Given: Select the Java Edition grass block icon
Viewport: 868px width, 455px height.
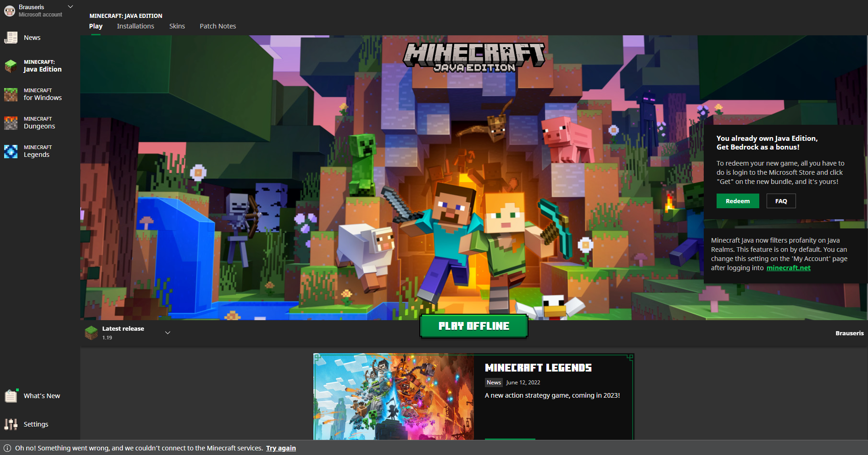Looking at the screenshot, I should click(11, 66).
